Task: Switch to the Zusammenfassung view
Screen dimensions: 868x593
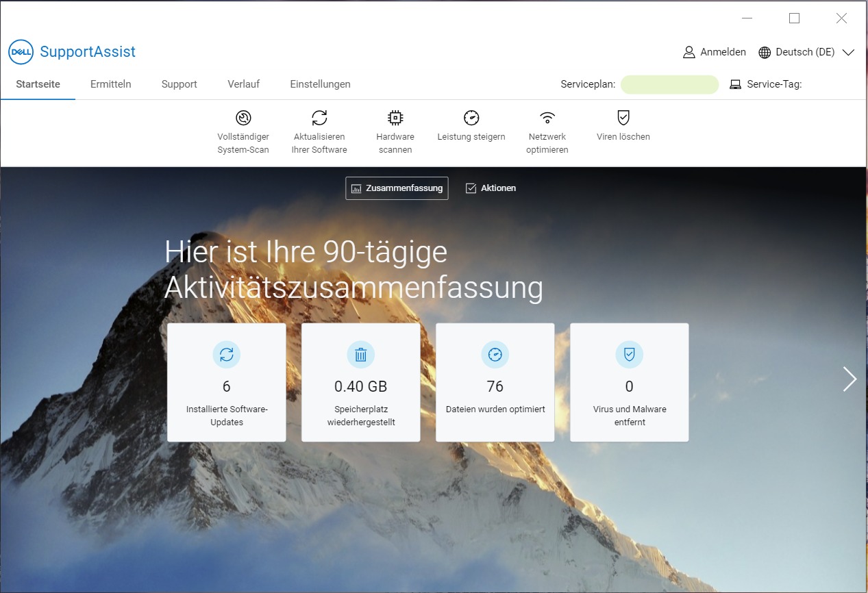Action: (x=396, y=188)
